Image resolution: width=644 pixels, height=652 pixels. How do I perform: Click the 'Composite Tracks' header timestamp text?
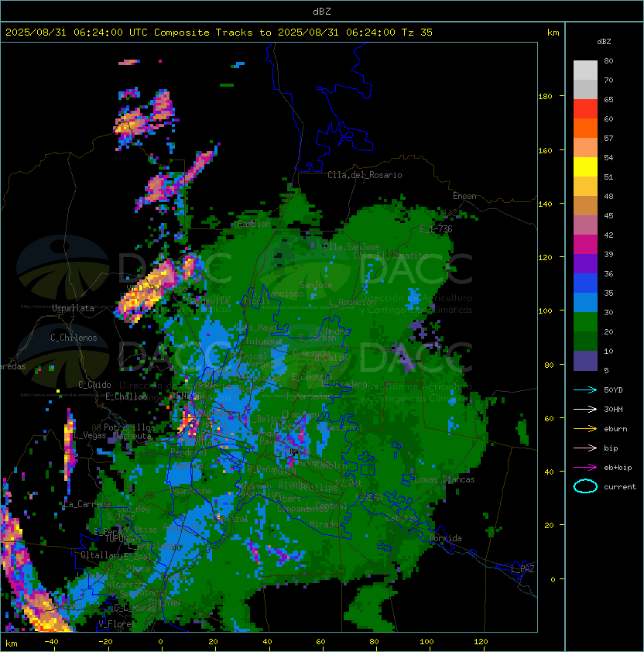click(219, 33)
